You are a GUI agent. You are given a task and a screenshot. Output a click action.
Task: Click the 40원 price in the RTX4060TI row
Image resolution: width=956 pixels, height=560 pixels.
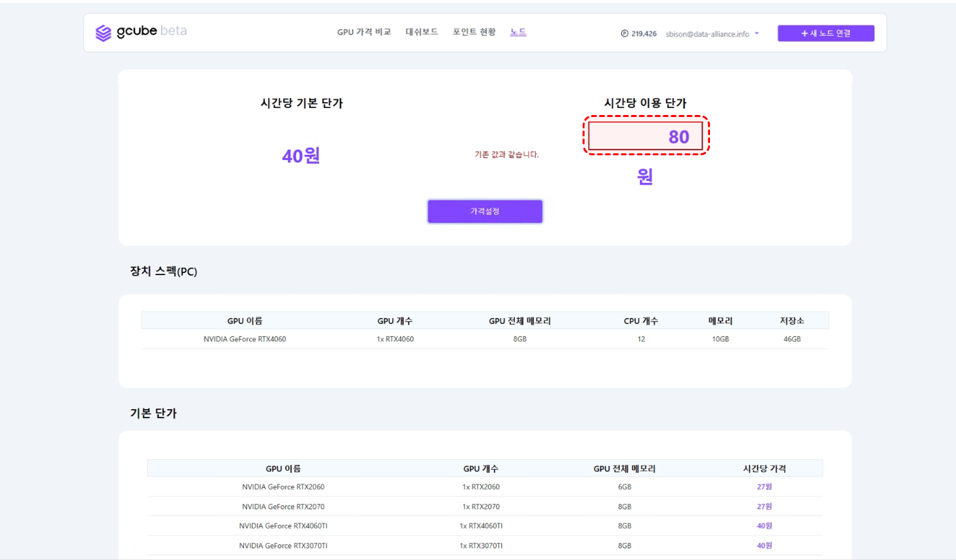pyautogui.click(x=764, y=526)
